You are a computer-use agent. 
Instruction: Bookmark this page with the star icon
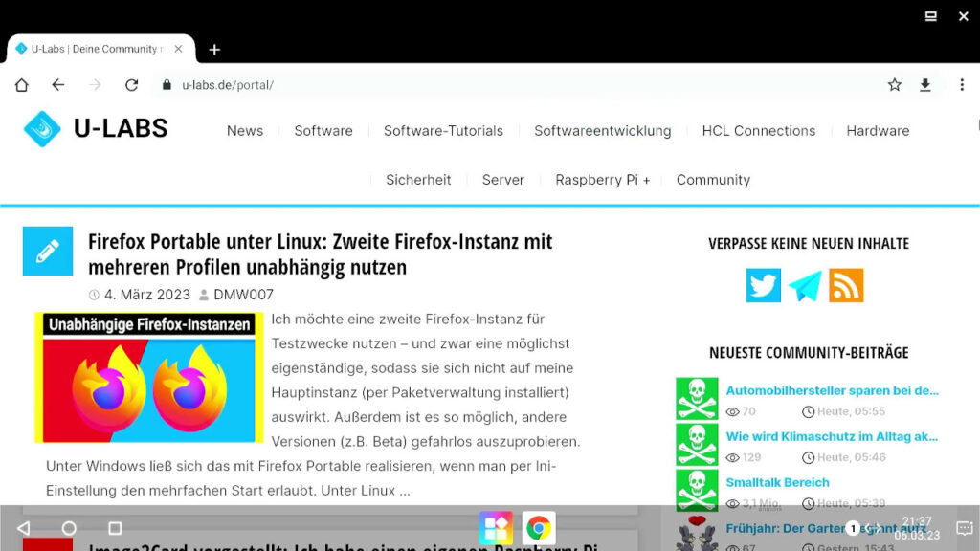[x=895, y=85]
